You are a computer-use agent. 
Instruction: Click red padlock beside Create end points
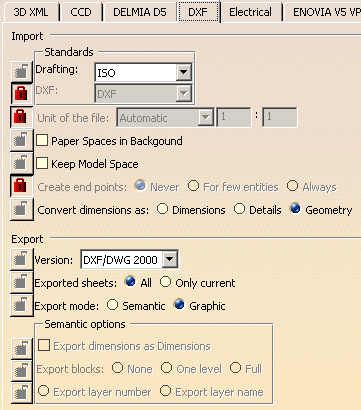click(x=22, y=186)
